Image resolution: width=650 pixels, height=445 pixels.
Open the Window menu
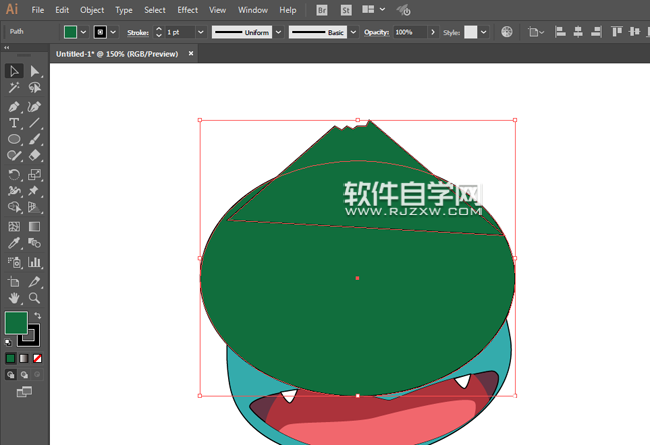tap(253, 10)
